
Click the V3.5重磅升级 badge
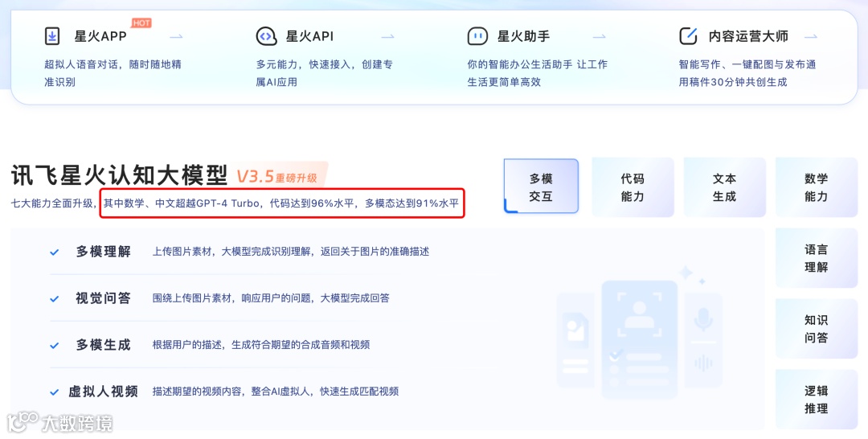281,177
